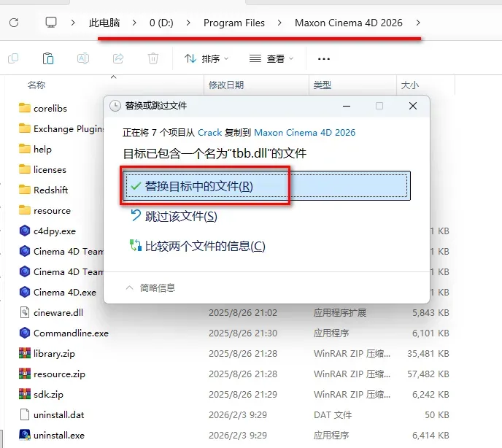Click the 2025/8/26 21:30 date of Commandline.exe
Viewport: 502px width, 448px height.
click(243, 333)
